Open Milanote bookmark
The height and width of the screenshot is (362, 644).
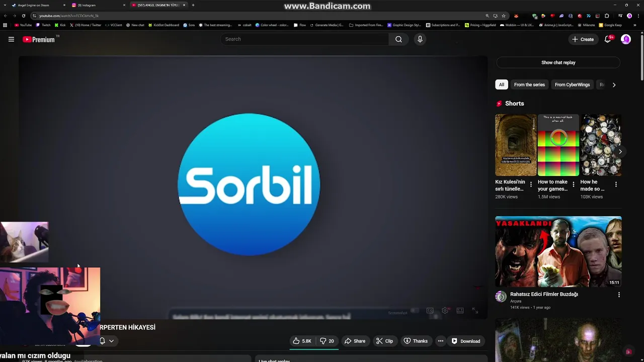(x=586, y=25)
